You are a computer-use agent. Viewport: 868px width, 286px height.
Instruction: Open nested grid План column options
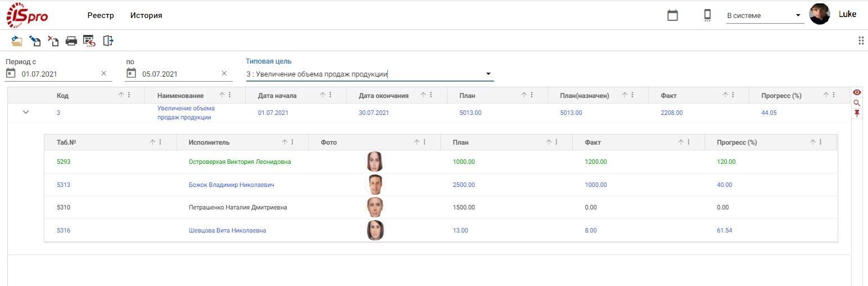pos(557,142)
